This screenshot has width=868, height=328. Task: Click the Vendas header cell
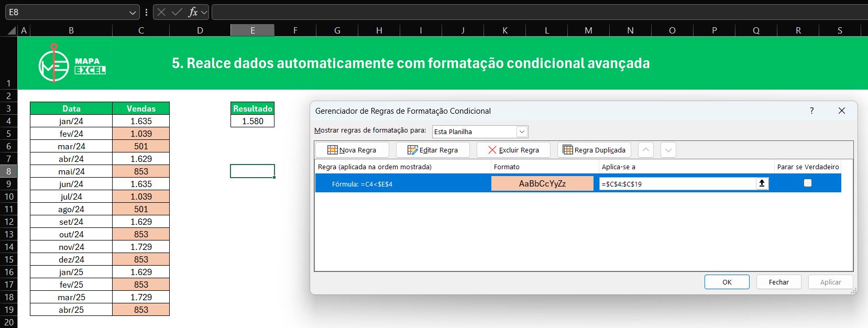point(141,108)
